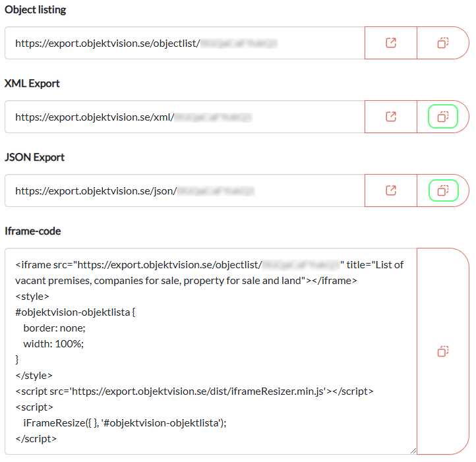Place cursor on the 'width: 100%;' line
The height and width of the screenshot is (462, 476).
(53, 343)
